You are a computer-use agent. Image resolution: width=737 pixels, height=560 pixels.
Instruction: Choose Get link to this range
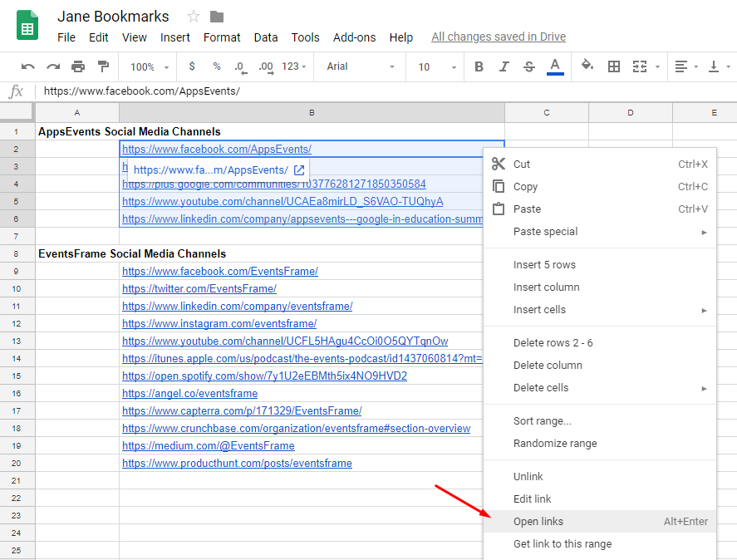tap(600, 544)
